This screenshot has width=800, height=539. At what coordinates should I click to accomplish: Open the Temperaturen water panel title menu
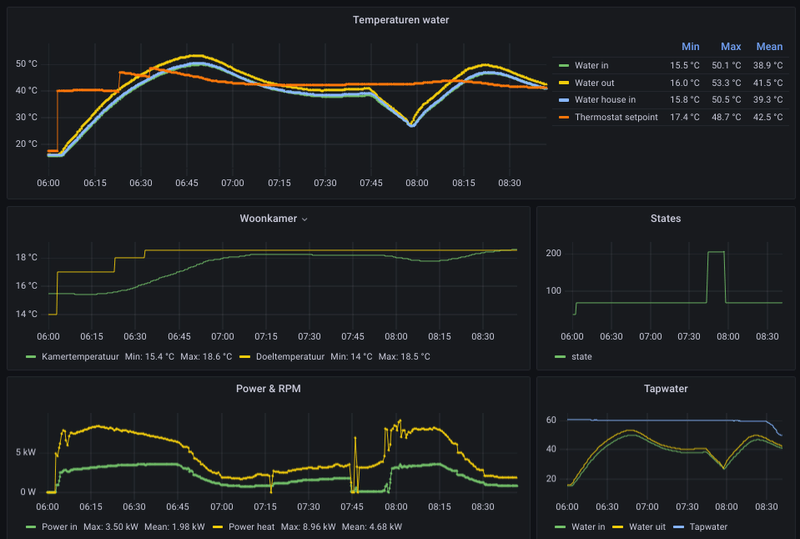coord(400,19)
